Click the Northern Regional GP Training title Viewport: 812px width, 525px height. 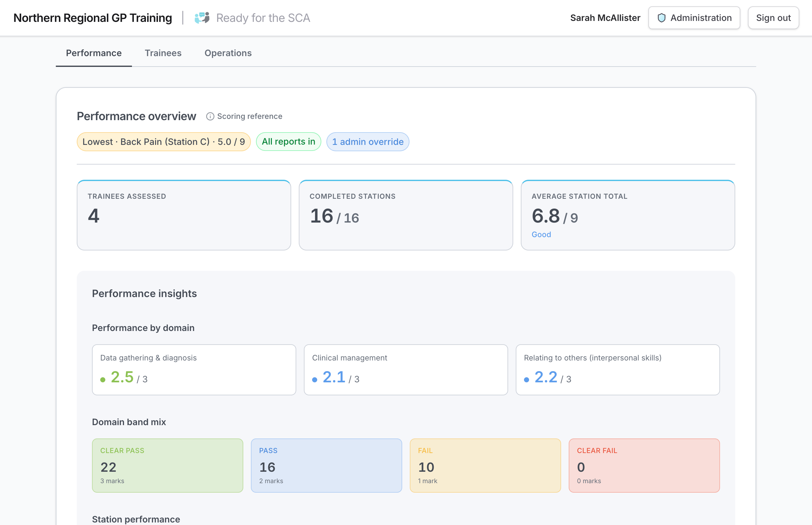click(92, 18)
